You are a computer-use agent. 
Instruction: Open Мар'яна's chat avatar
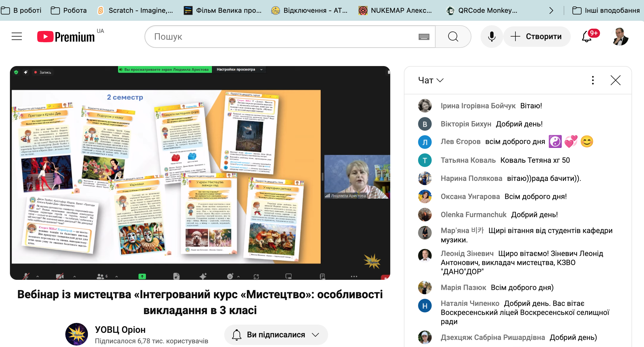425,233
